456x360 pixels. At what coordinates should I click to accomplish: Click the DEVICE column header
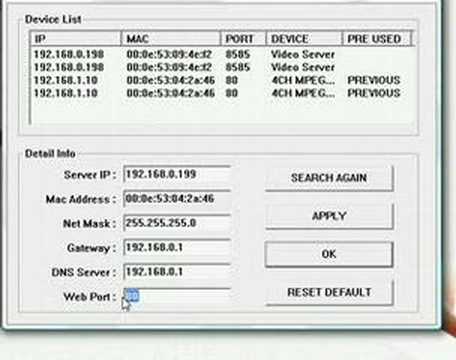[x=304, y=39]
